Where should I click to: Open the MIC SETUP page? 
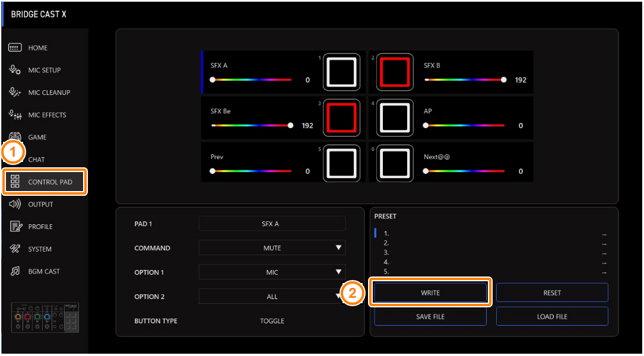tap(45, 70)
